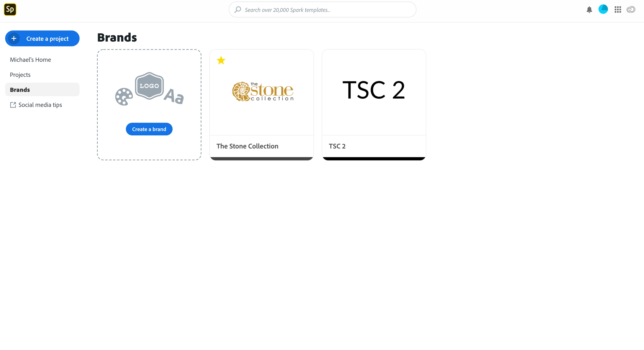The image size is (644, 350).
Task: Select Brands in the sidebar
Action: 20,90
